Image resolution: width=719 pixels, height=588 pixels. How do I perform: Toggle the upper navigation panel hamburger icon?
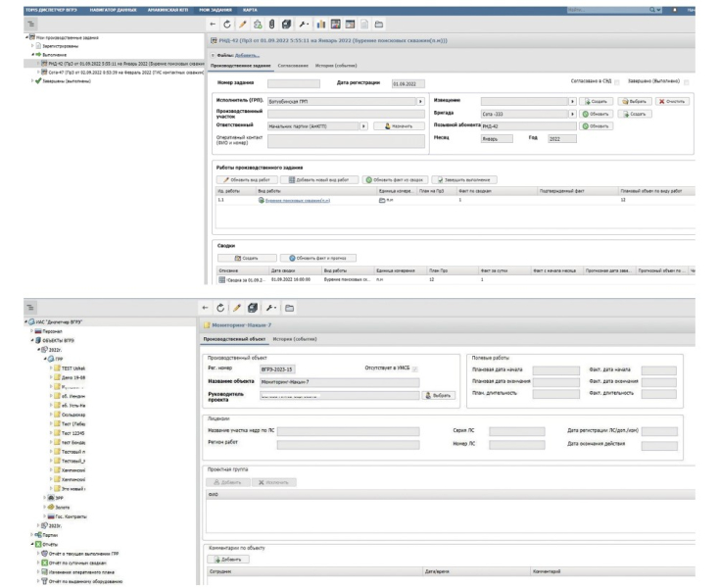[x=30, y=24]
